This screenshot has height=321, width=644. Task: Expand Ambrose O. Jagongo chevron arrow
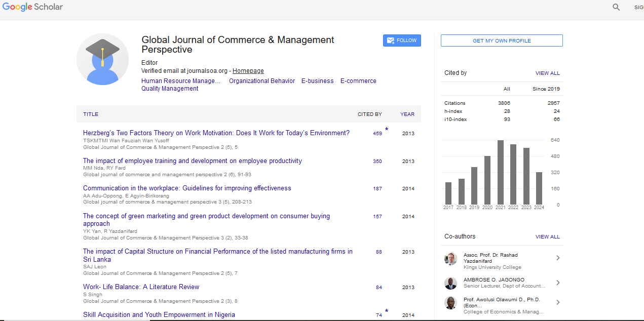(558, 283)
